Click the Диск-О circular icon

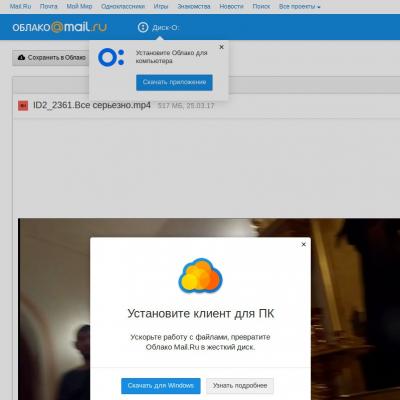click(x=143, y=27)
